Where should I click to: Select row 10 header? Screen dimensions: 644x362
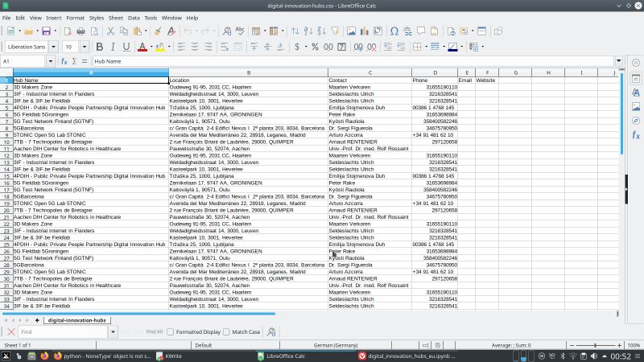point(6,142)
